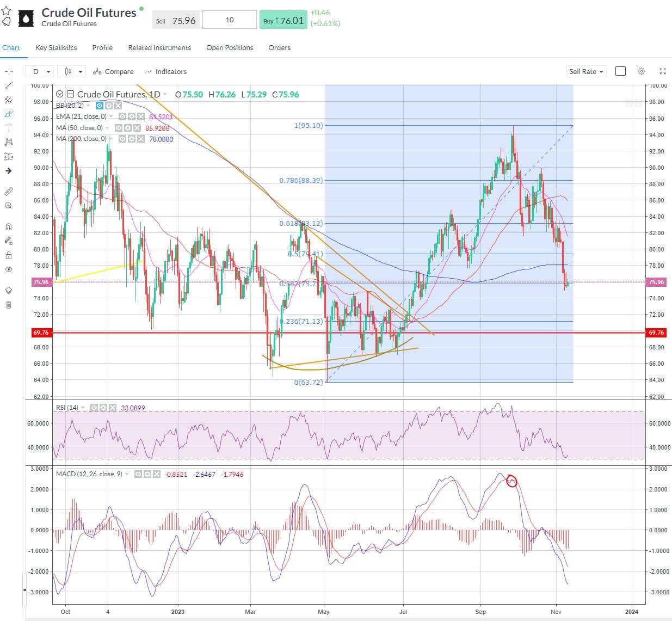672x621 pixels.
Task: Open the Profile tab
Action: coord(102,47)
